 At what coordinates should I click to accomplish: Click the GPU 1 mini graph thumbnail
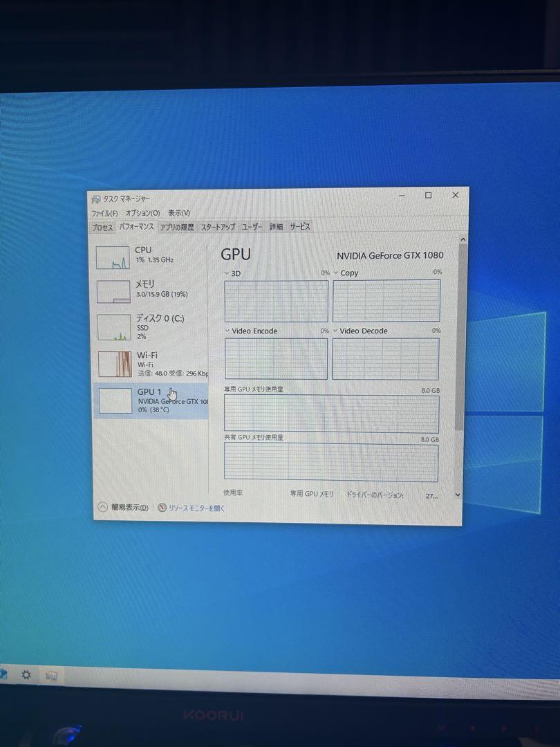pyautogui.click(x=115, y=400)
